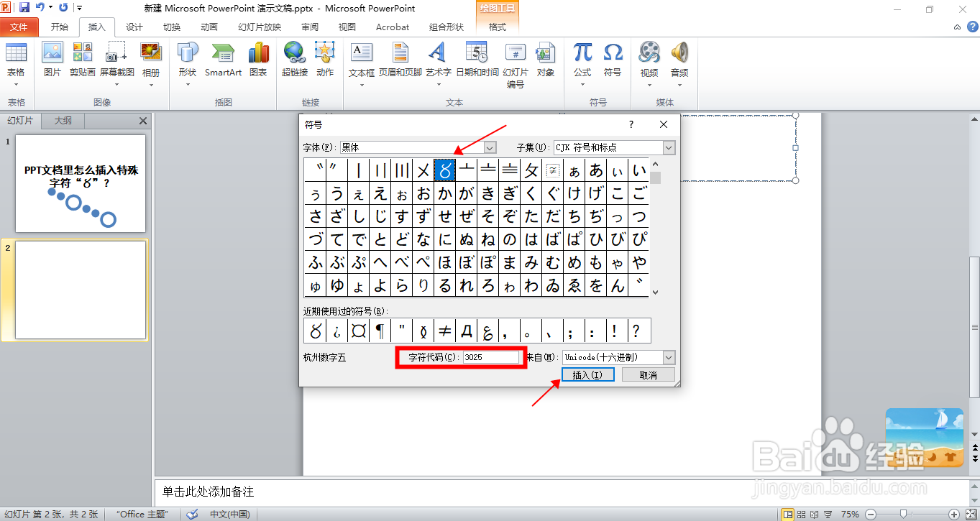Switch to the 动画 Animations tab
The image size is (980, 521).
[209, 27]
